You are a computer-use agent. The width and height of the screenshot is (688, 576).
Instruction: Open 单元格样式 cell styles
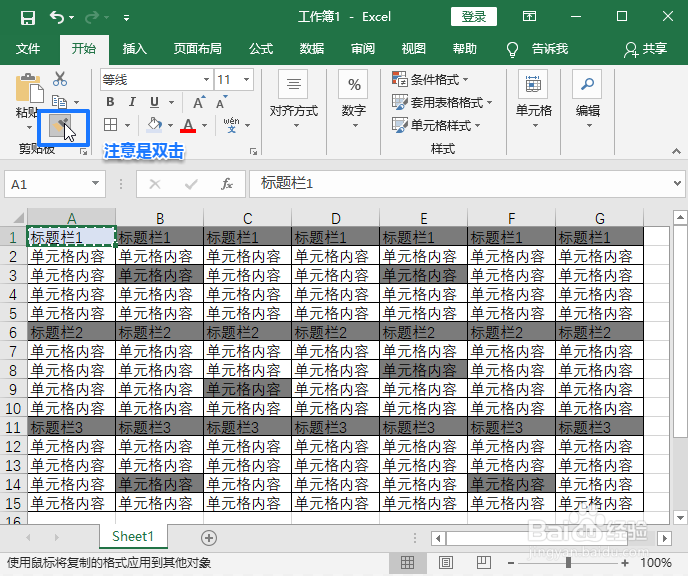(x=437, y=125)
